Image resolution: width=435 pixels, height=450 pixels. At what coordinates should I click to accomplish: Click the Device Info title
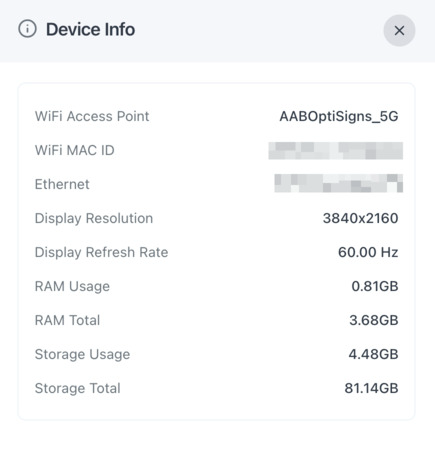coord(90,29)
